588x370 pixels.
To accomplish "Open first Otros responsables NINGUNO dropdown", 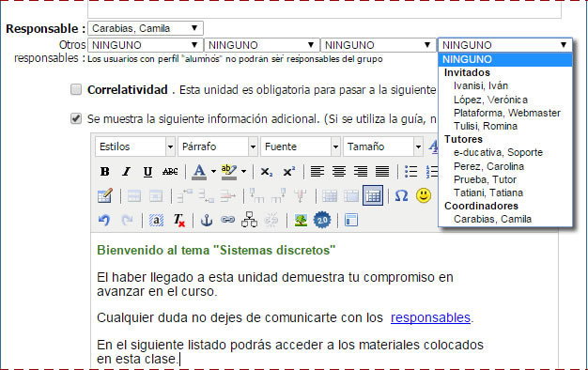I will (146, 45).
